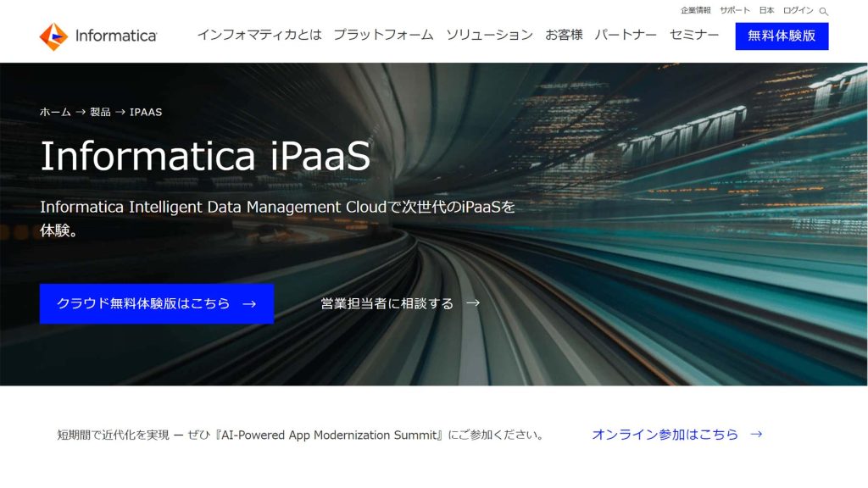868x488 pixels.
Task: Select パートナー in the navigation bar
Action: point(626,36)
